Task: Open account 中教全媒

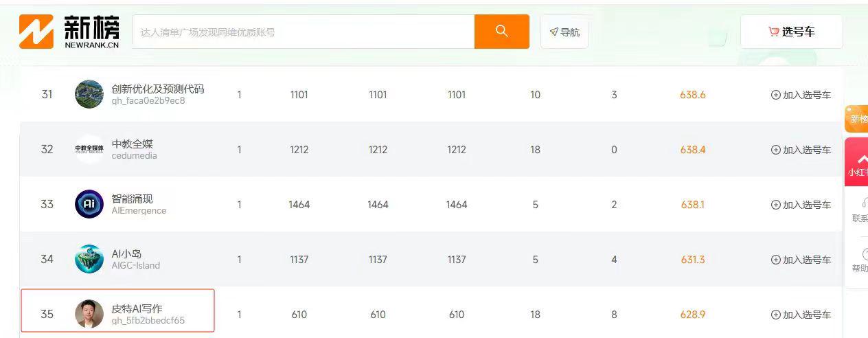Action: [x=133, y=144]
